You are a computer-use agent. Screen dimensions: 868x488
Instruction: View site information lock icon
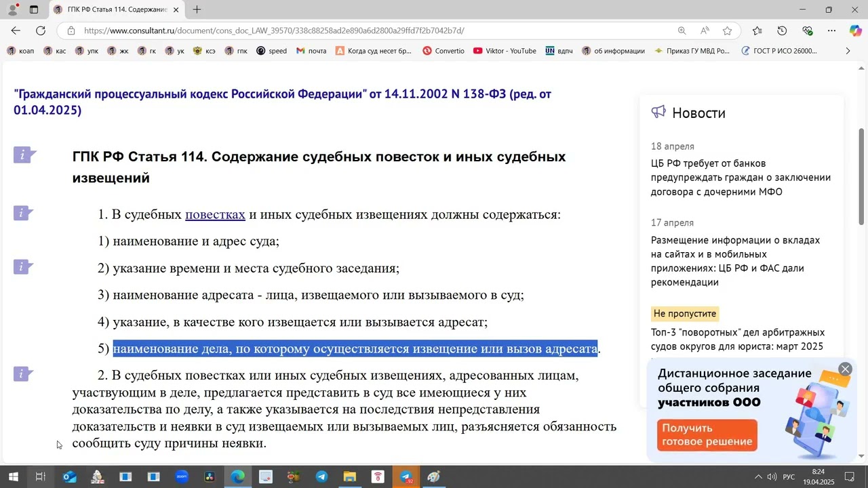pos(71,30)
